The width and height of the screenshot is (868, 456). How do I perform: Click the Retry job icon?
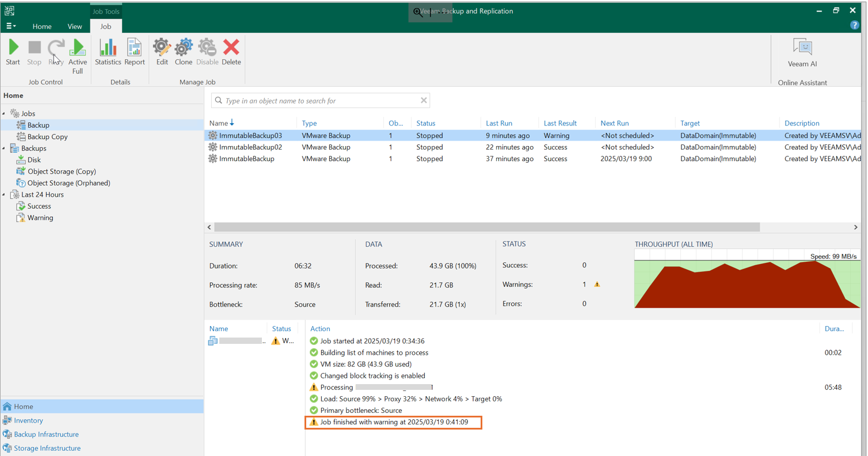tap(56, 52)
